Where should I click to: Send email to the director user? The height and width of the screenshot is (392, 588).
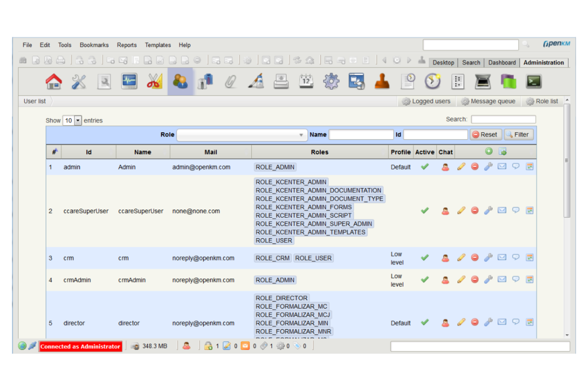[x=502, y=322]
